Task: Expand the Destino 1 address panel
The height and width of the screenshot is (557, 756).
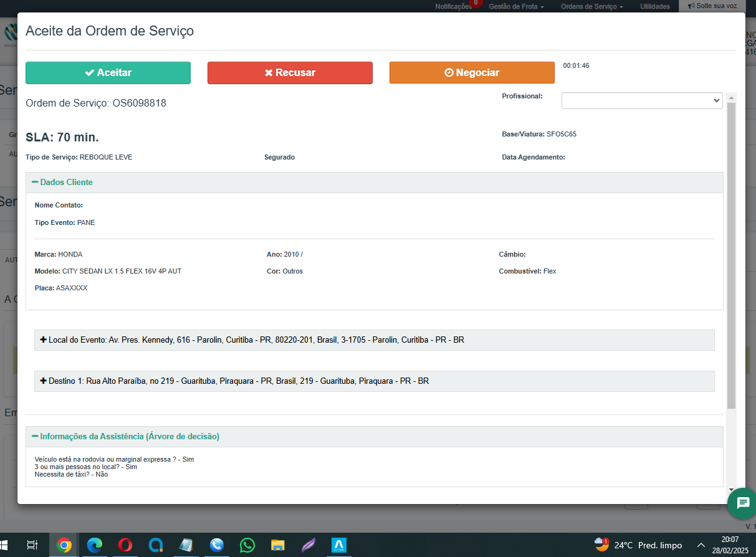Action: point(374,381)
